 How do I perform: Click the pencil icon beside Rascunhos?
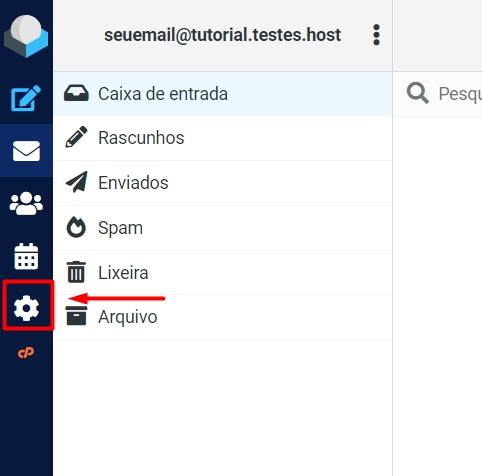(x=76, y=137)
